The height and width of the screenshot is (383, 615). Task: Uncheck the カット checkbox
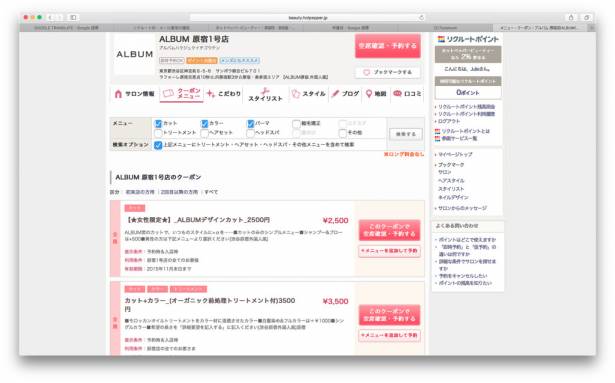[158, 124]
